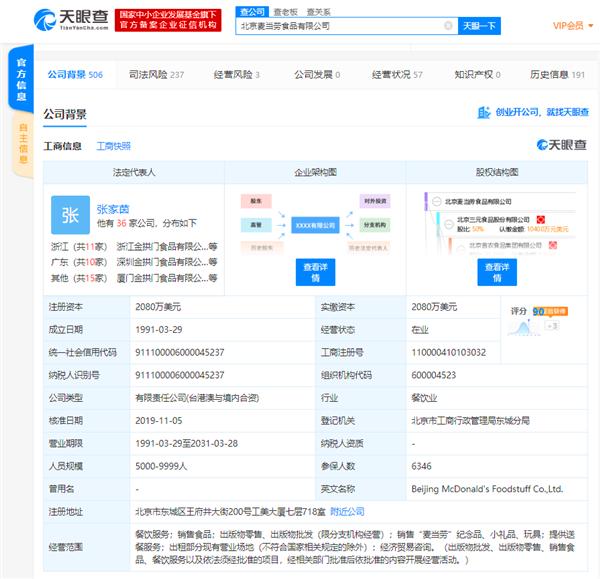This screenshot has height=579, width=600.
Task: Click the 张 avatar tile
Action: point(70,215)
